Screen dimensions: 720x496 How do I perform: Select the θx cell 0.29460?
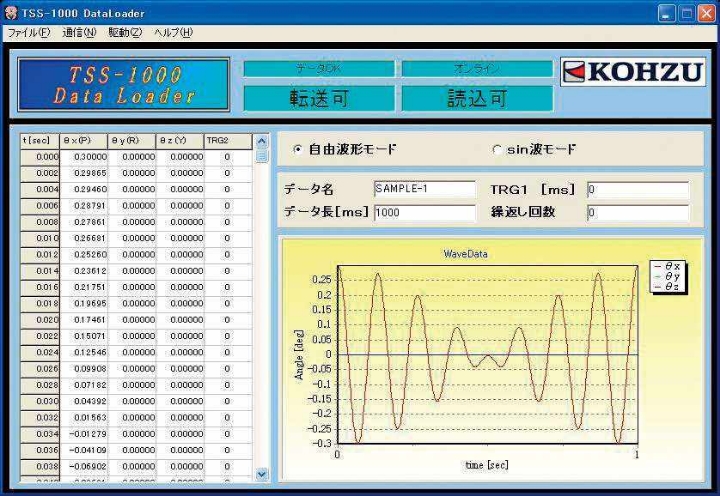pyautogui.click(x=84, y=189)
